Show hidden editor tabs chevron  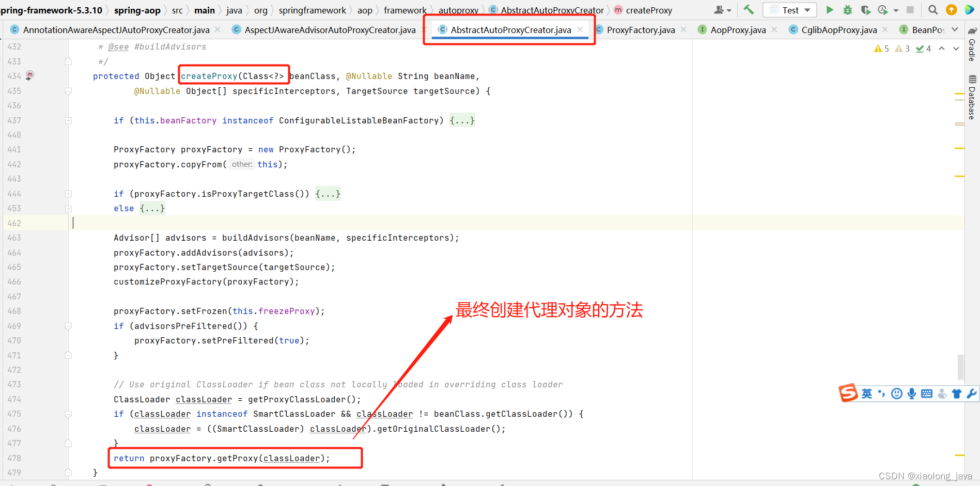[955, 29]
